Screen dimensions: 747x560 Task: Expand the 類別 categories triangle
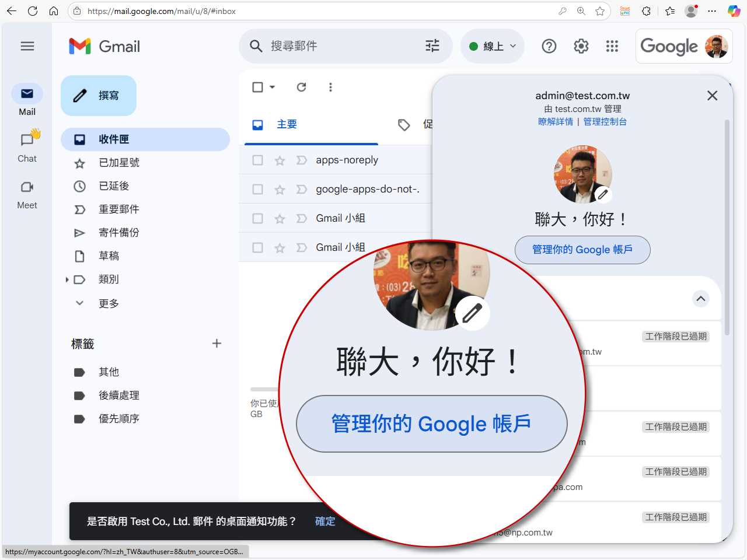[67, 280]
